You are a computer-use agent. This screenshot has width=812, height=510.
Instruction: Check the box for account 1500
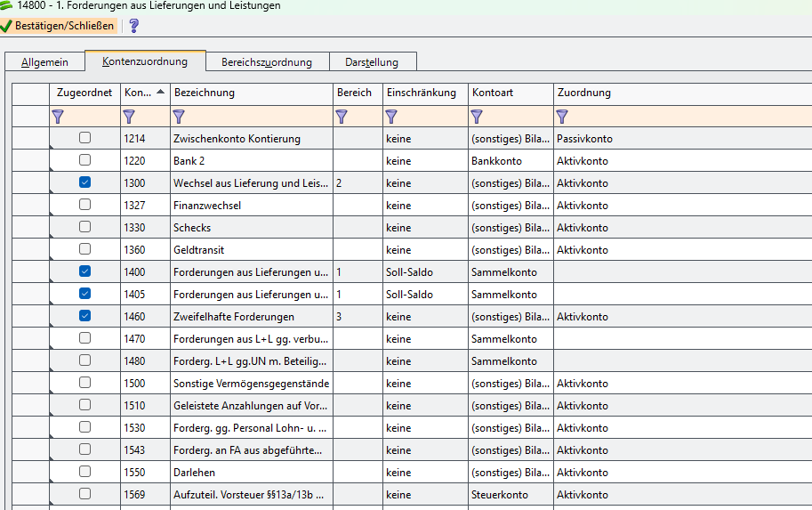tap(84, 383)
